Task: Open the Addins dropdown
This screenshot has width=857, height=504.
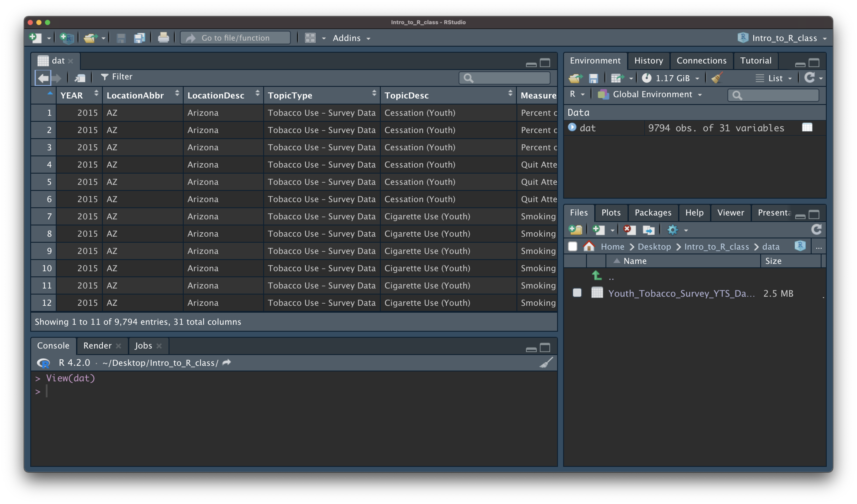Action: [x=350, y=38]
